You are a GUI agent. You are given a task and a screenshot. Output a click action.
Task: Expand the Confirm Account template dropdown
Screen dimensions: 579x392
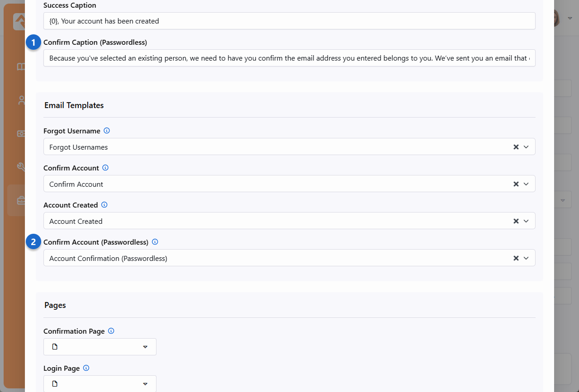[x=526, y=184]
